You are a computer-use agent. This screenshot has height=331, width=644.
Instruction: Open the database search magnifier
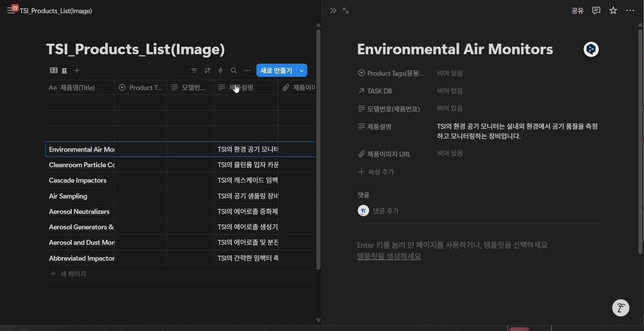click(x=234, y=70)
